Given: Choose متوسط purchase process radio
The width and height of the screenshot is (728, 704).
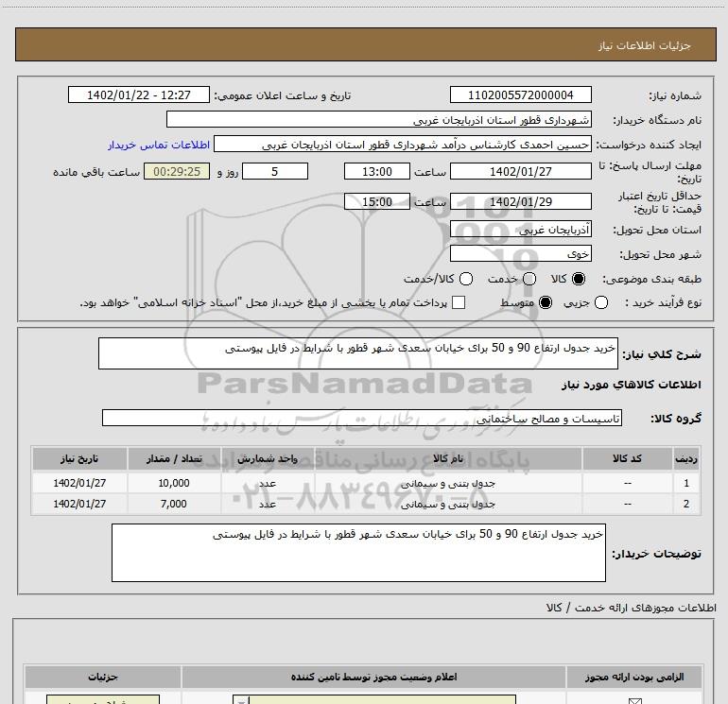Looking at the screenshot, I should pos(546,303).
